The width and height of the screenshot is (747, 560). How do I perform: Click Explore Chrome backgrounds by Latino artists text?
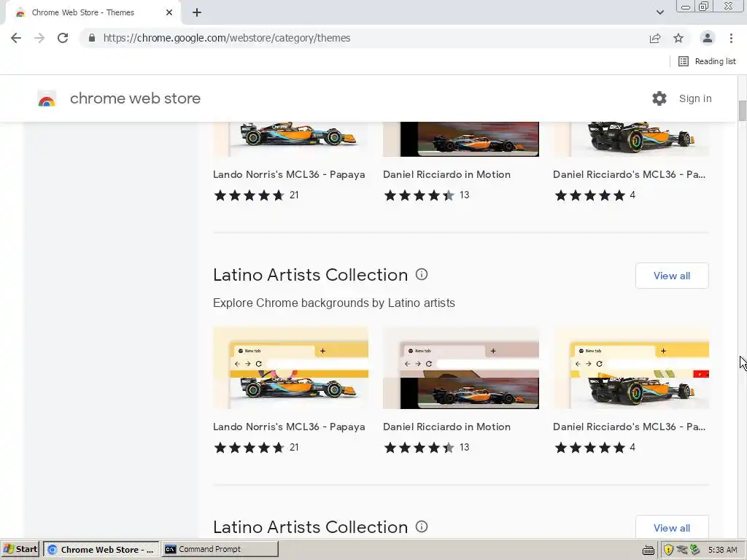334,303
